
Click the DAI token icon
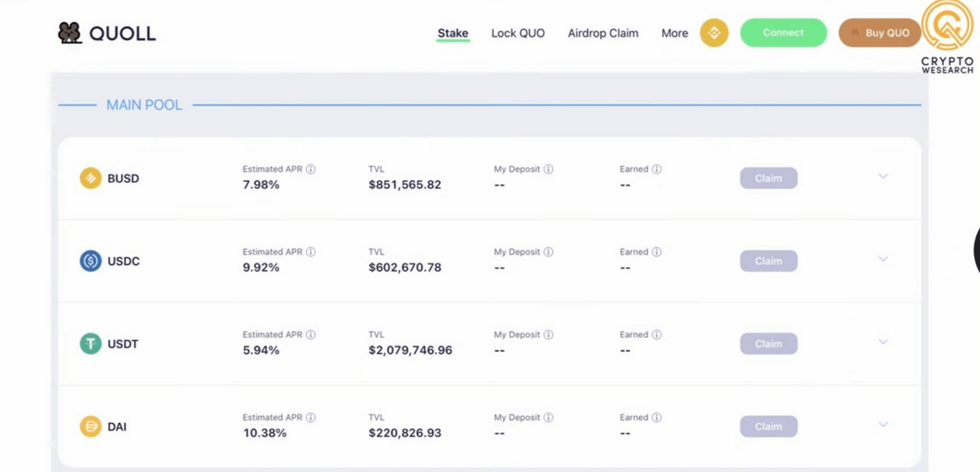(90, 426)
